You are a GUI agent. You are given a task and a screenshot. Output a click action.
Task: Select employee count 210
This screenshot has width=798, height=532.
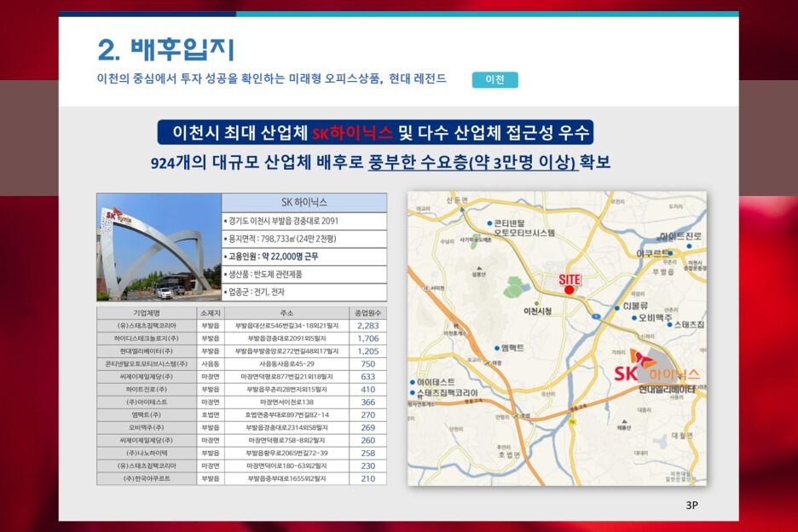368,478
